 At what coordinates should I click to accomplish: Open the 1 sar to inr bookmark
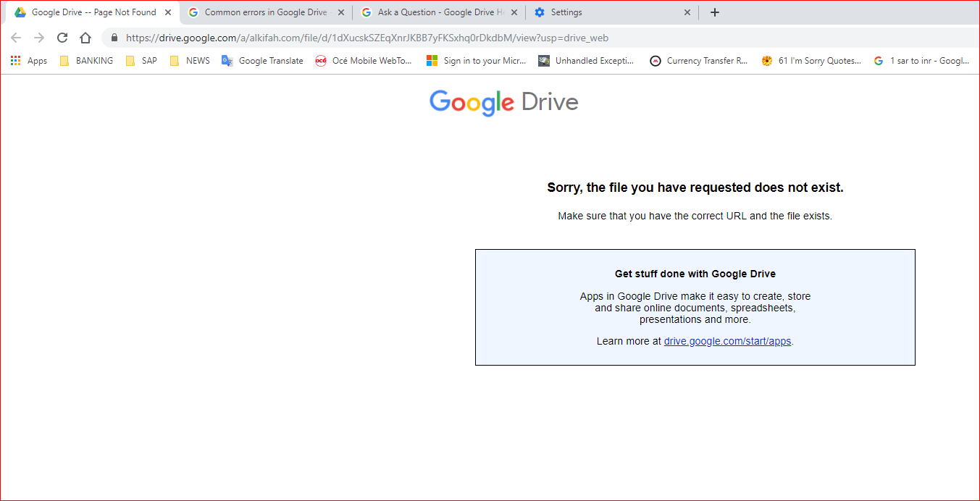click(x=921, y=61)
